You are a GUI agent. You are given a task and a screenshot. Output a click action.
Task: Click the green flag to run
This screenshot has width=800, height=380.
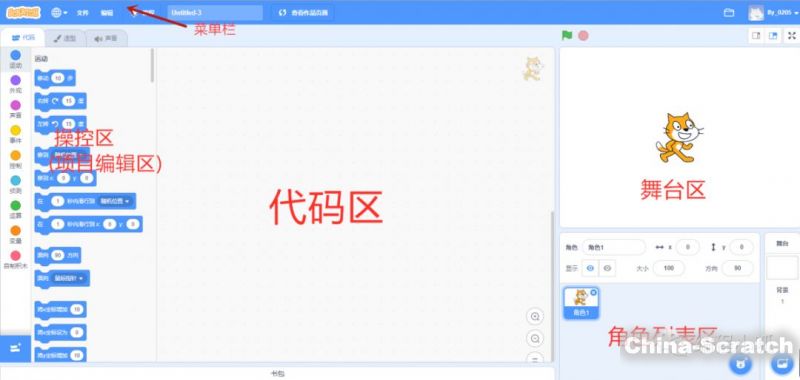point(567,36)
